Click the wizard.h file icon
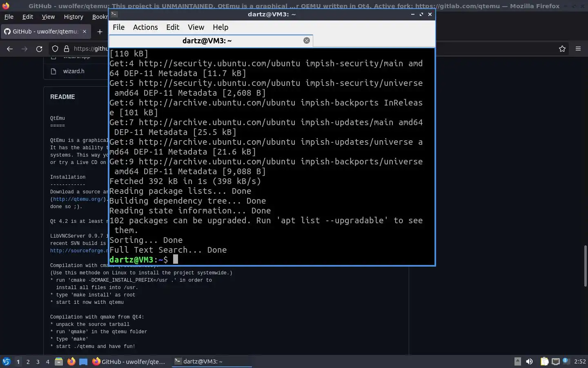The width and height of the screenshot is (588, 368). pos(53,71)
